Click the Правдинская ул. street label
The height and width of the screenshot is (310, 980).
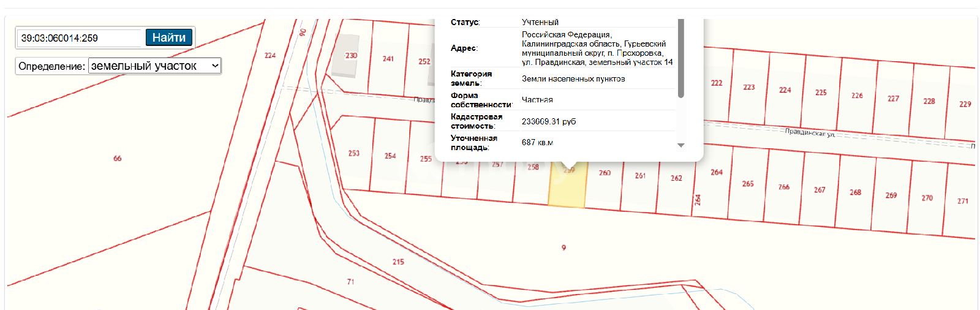click(810, 133)
